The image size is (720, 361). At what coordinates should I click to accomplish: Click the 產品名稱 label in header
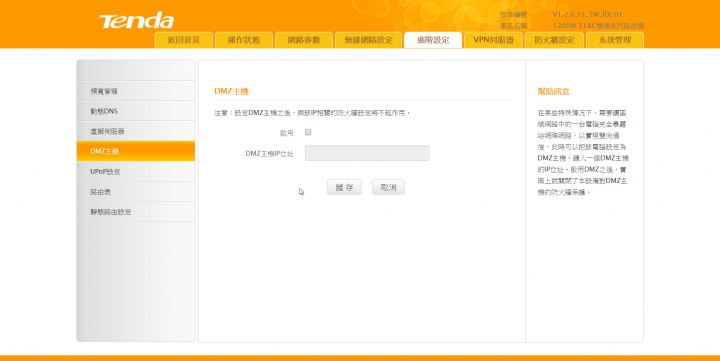click(514, 26)
